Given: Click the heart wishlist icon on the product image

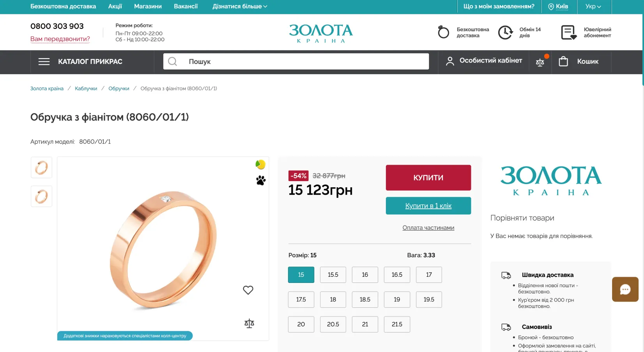Looking at the screenshot, I should click(x=248, y=290).
